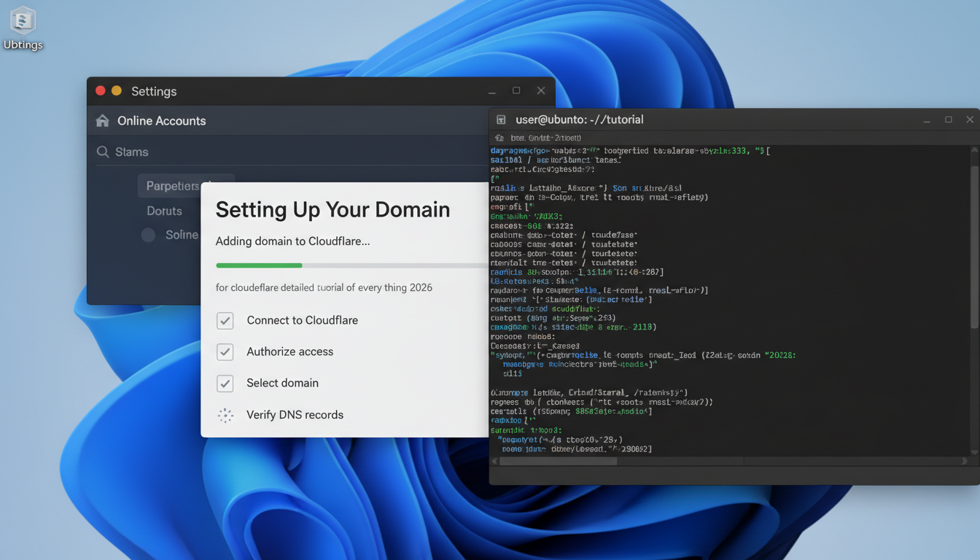Click the terminal scrollbar up arrow

pyautogui.click(x=975, y=150)
